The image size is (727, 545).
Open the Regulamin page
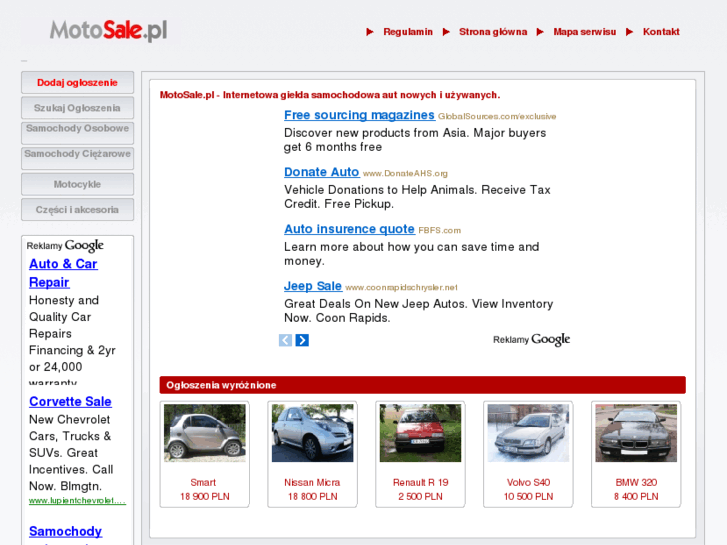coord(408,32)
